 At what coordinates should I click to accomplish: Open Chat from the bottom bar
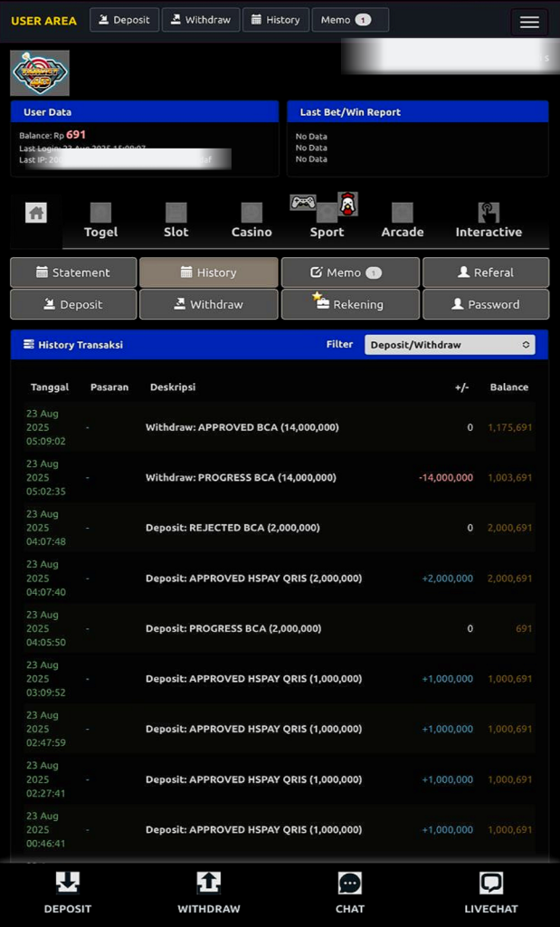pos(350,884)
